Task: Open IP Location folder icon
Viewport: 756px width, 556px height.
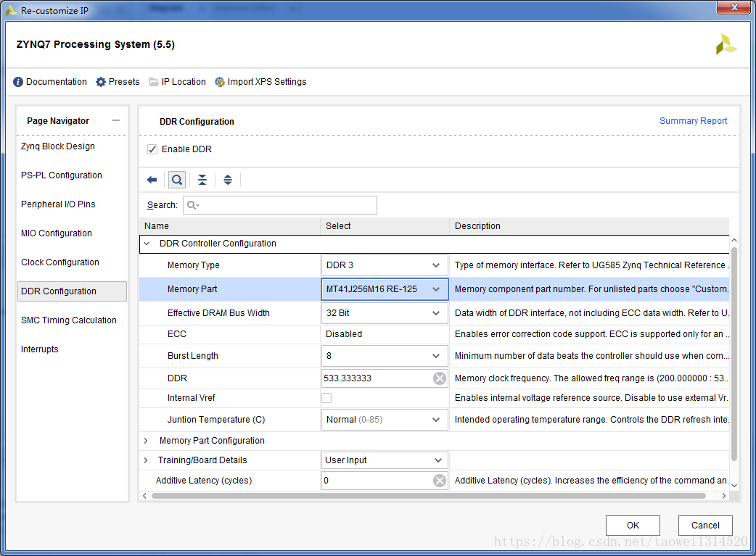Action: click(x=153, y=82)
